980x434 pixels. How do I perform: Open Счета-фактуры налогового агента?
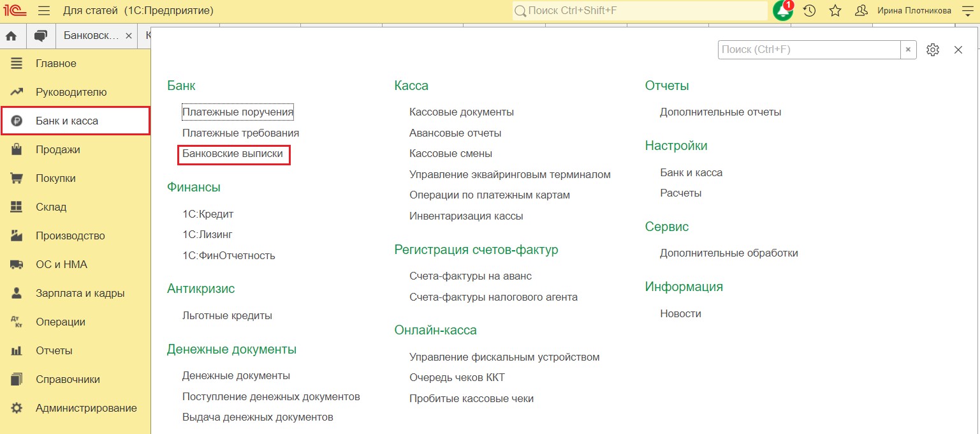coord(494,297)
